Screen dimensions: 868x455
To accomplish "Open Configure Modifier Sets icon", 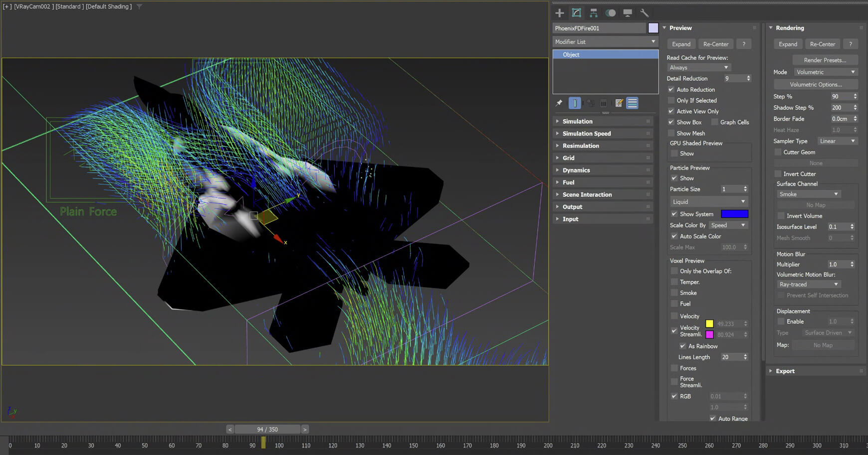I will click(619, 103).
